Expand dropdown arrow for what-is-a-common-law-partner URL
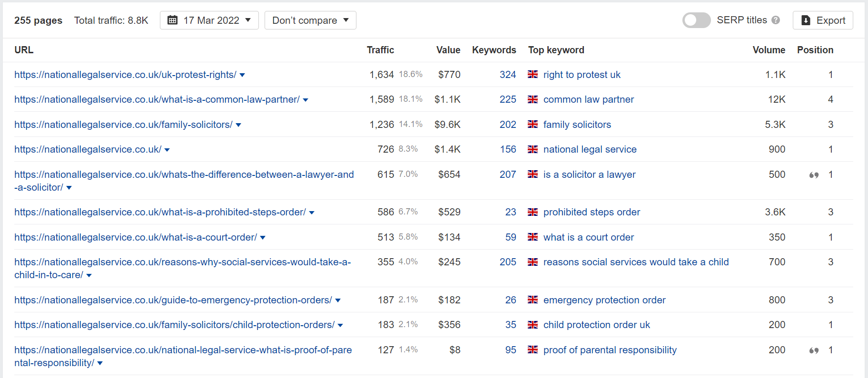Viewport: 868px width, 378px height. [x=306, y=100]
